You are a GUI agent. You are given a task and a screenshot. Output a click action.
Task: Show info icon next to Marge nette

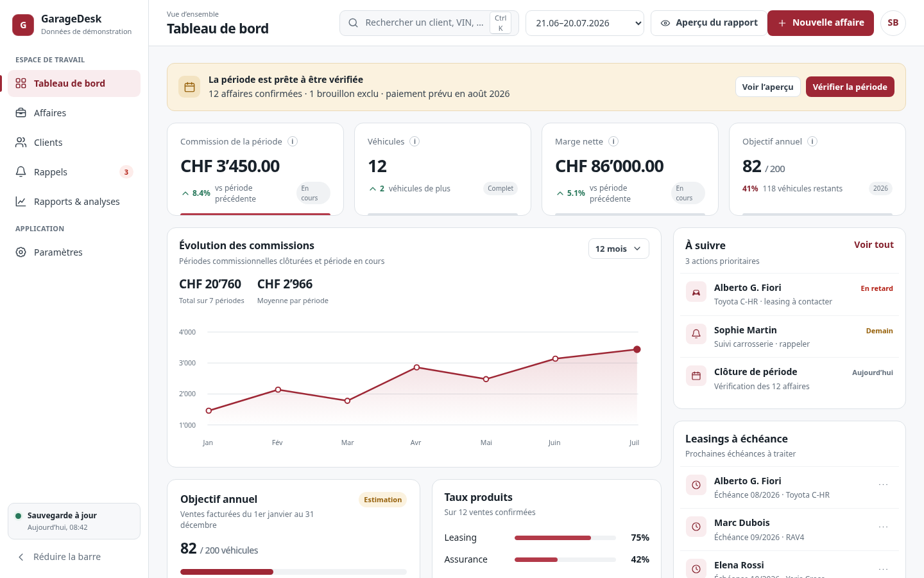[x=613, y=141]
